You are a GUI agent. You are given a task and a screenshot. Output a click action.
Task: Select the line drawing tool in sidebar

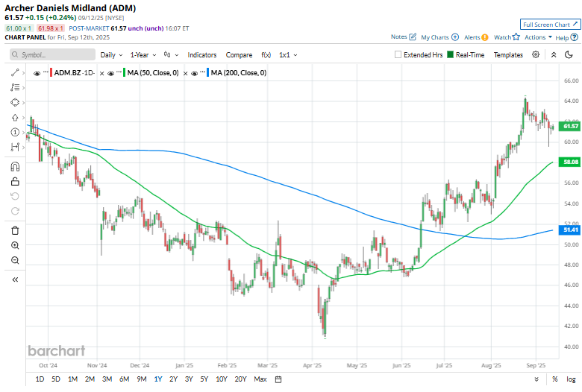pos(15,73)
